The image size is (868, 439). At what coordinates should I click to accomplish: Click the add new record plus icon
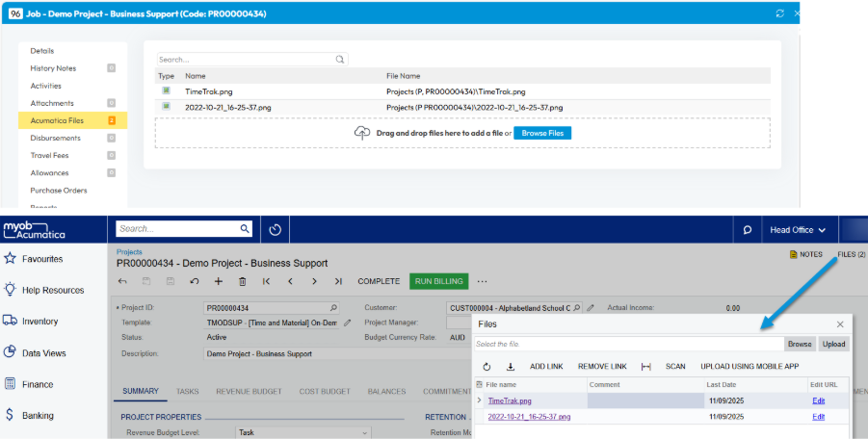point(219,281)
